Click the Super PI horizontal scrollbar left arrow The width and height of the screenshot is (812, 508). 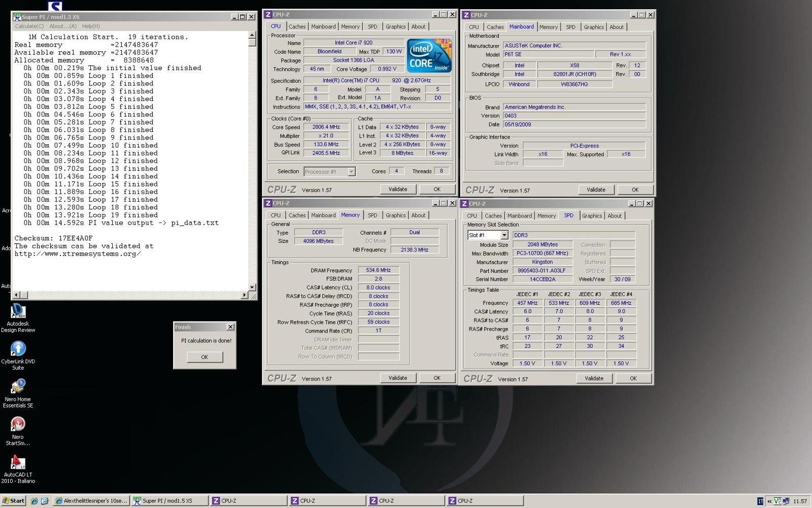16,295
